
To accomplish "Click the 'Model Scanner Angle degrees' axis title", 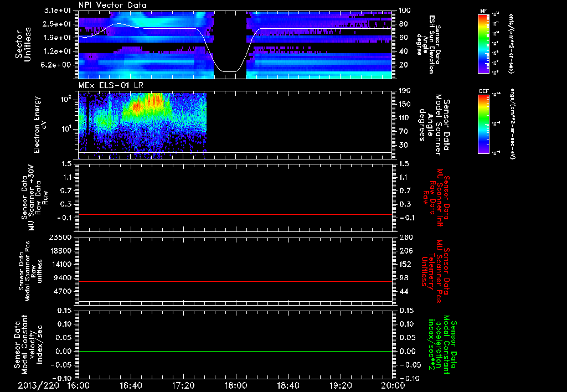I will click(x=435, y=125).
